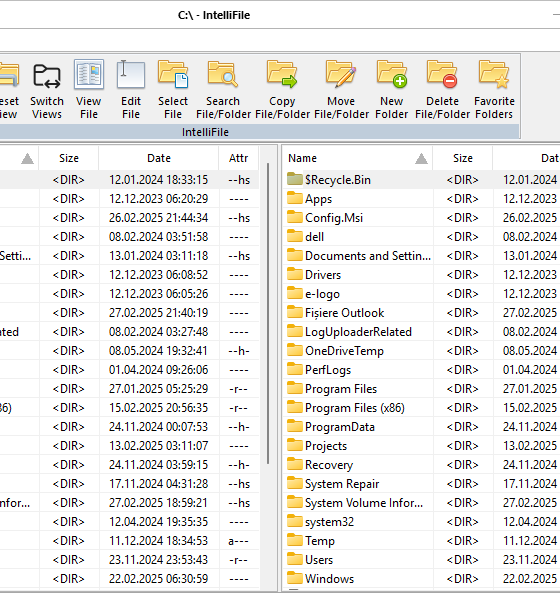Select the Users folder icon
Image resolution: width=560 pixels, height=593 pixels.
pos(295,559)
